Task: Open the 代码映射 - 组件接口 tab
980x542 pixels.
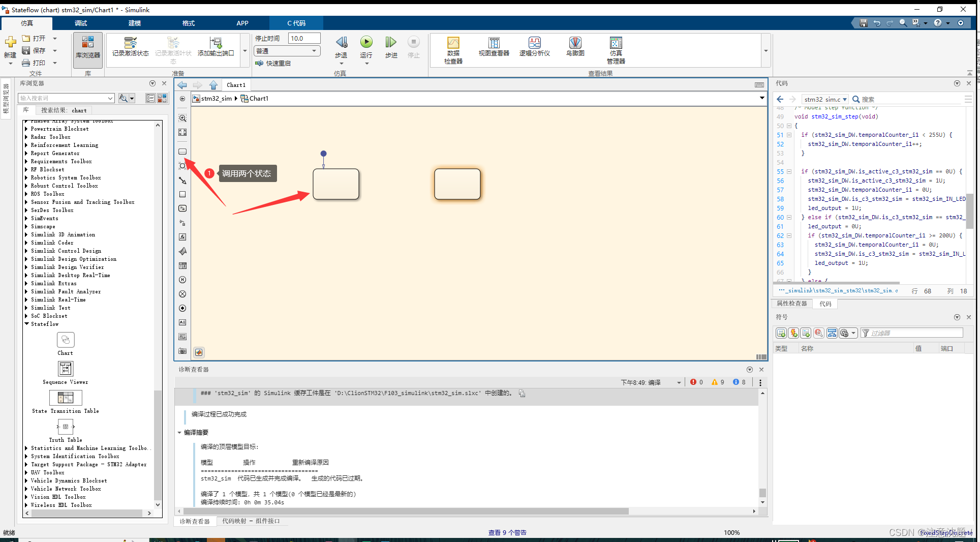Action: 251,521
